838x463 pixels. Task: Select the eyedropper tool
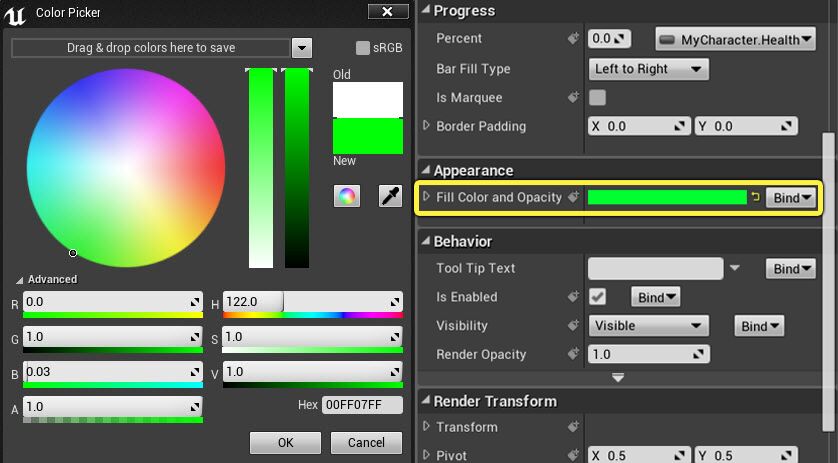point(390,196)
